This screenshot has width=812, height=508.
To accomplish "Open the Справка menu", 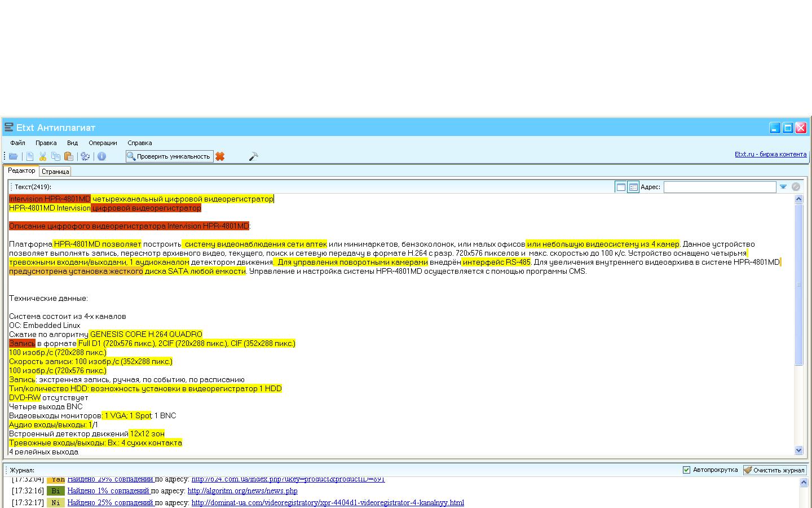I will point(139,143).
